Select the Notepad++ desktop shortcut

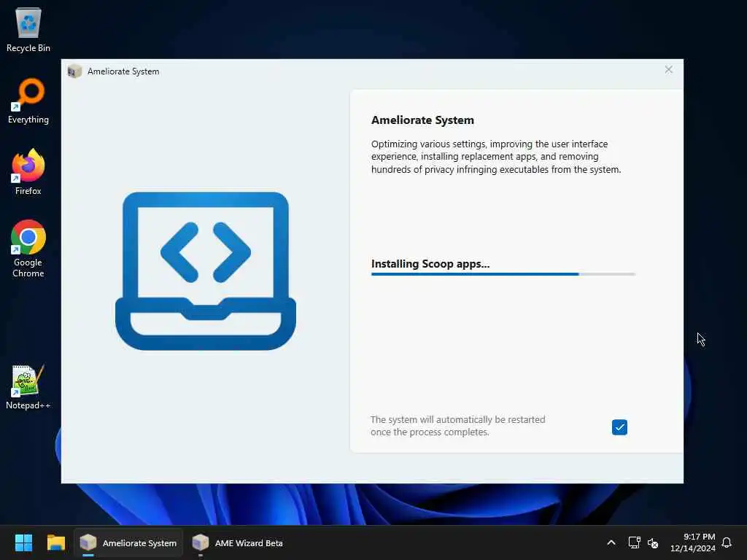[x=28, y=386]
